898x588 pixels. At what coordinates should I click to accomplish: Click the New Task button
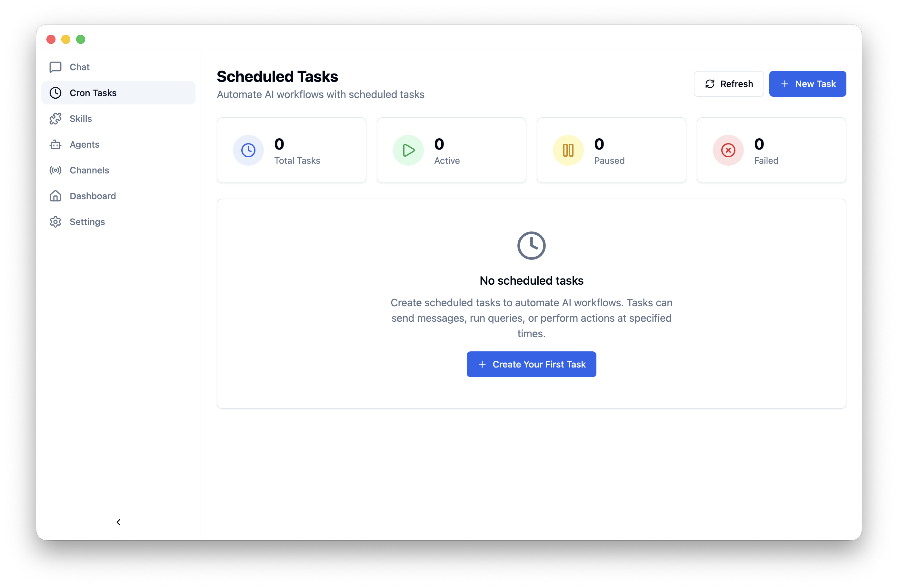807,84
